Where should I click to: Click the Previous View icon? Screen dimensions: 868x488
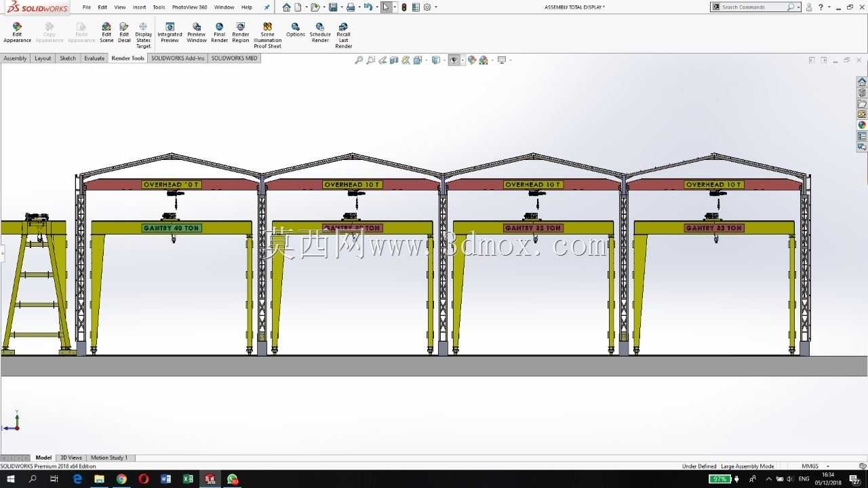tap(382, 60)
